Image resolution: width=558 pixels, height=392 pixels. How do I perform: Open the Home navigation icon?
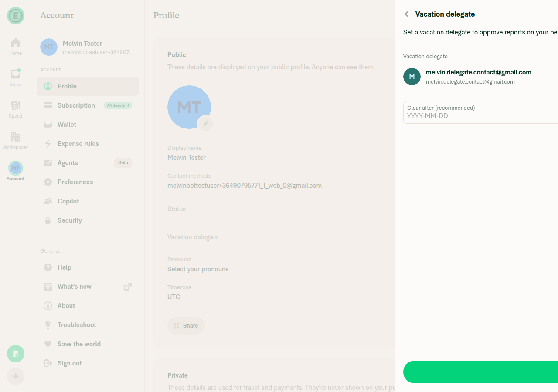tap(16, 47)
